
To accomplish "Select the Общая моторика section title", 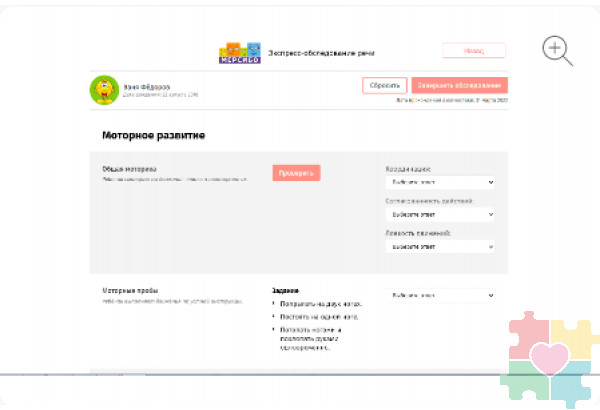I will pos(130,169).
